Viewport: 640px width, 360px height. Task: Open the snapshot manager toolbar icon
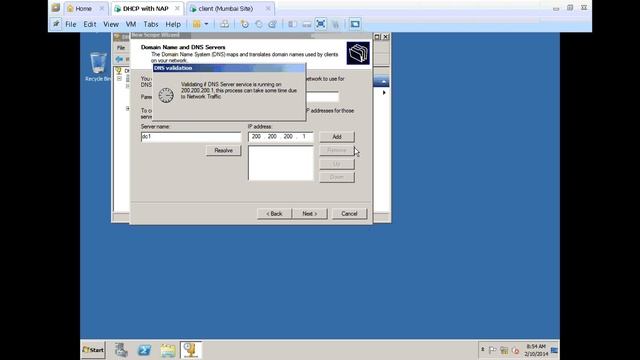pyautogui.click(x=273, y=24)
